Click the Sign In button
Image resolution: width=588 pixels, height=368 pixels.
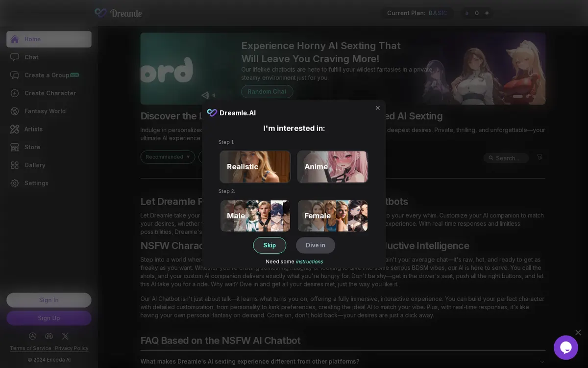coord(49,300)
